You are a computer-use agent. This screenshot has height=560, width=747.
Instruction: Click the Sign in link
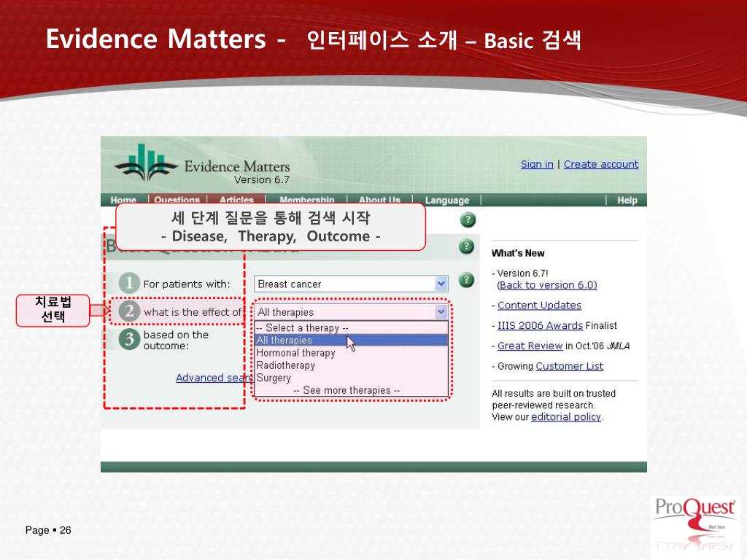537,164
